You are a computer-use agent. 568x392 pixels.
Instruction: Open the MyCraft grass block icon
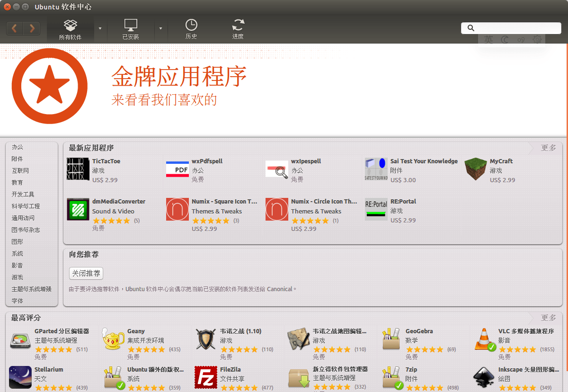coord(476,169)
